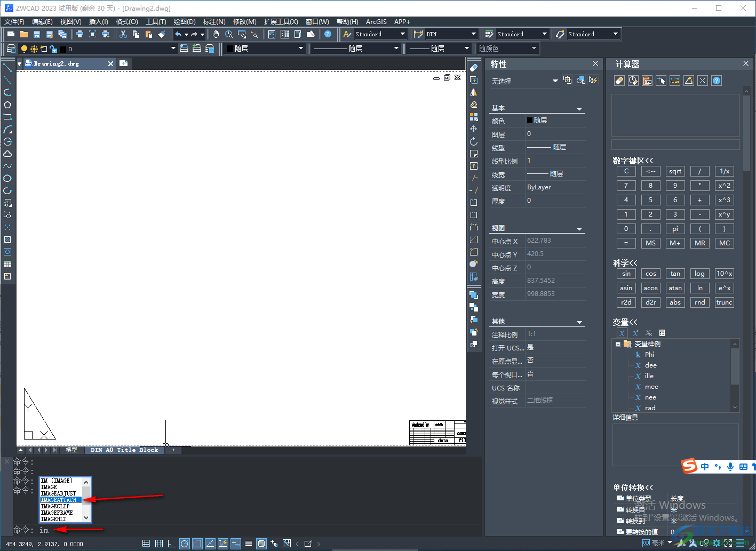Select the Line drawing tool
The image size is (756, 551).
click(x=7, y=68)
